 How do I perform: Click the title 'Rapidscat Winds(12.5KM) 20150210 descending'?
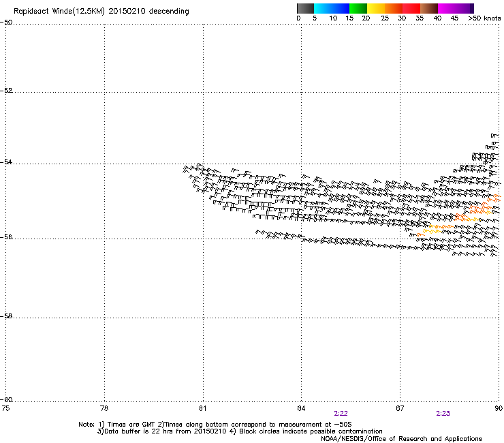101,12
